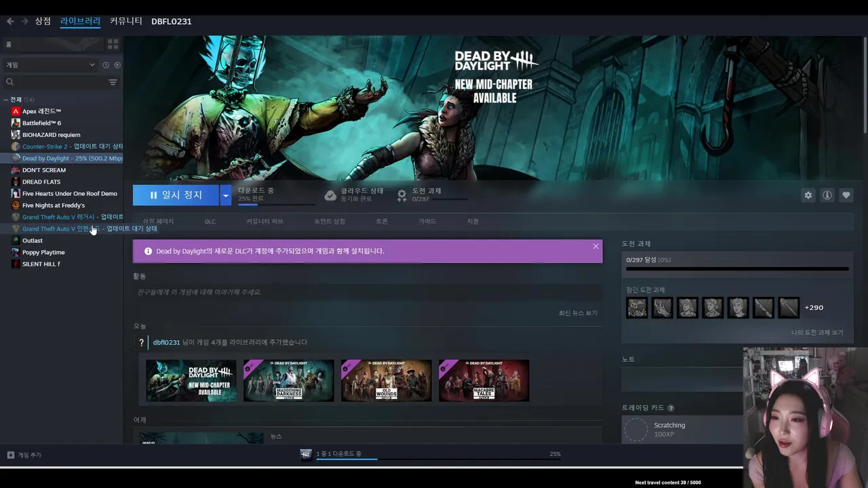868x488 pixels.
Task: Open the 커뮤니티 (Community) tab
Action: (126, 21)
